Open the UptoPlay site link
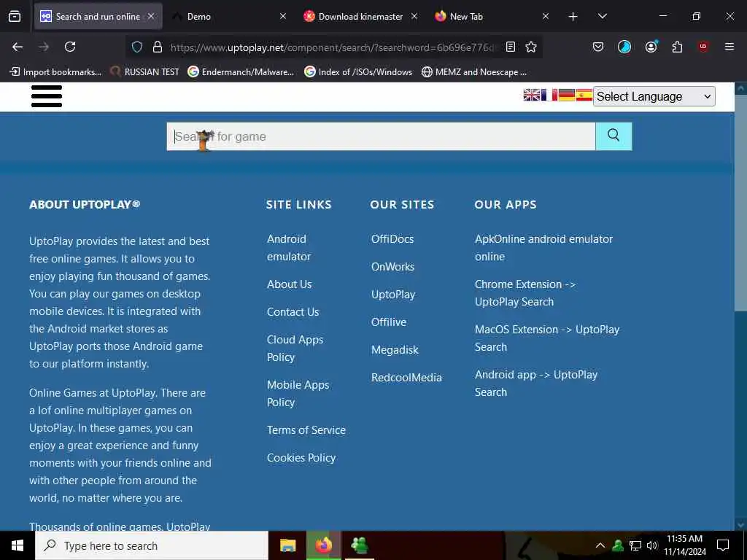 393,295
